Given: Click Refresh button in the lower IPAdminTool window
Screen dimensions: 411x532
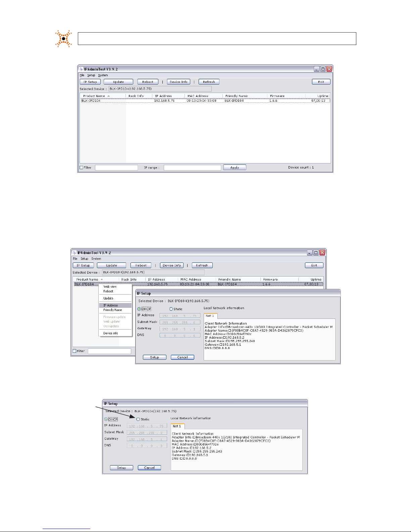Looking at the screenshot, I should click(x=202, y=265).
